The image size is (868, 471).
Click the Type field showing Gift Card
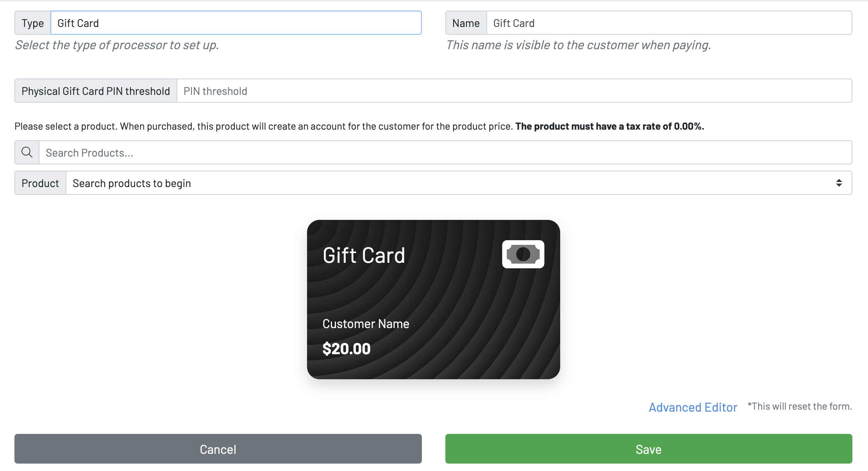(236, 23)
